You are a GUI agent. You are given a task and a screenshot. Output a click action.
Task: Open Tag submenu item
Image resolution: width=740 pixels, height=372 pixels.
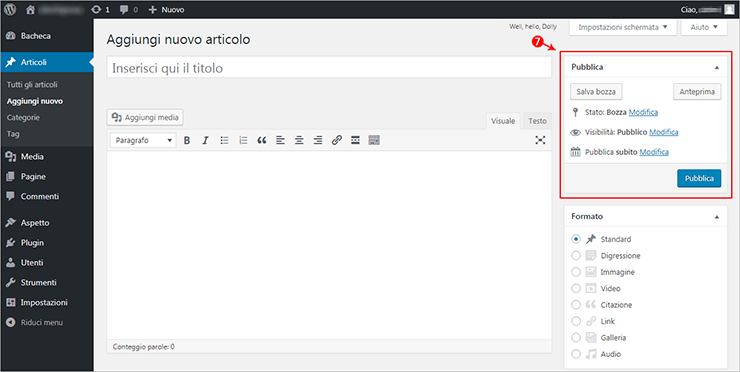coord(13,134)
